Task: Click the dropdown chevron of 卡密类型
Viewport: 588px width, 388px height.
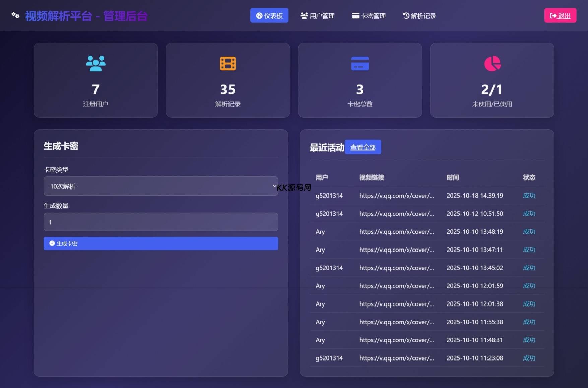Action: pyautogui.click(x=274, y=186)
